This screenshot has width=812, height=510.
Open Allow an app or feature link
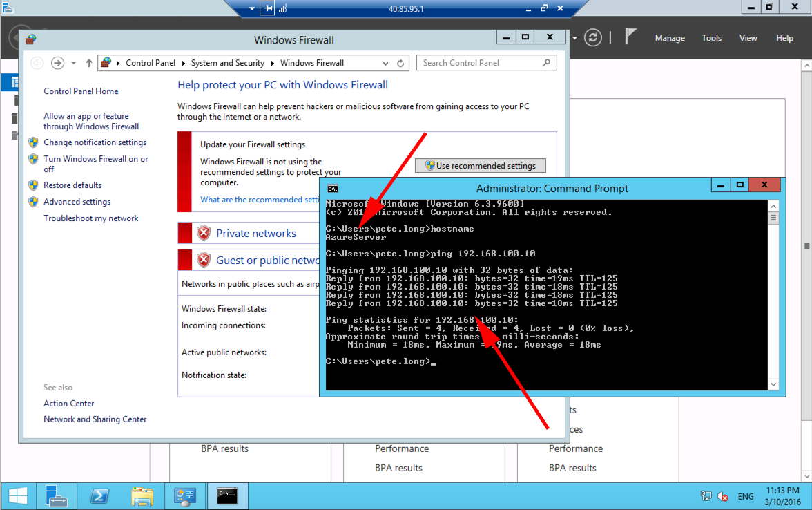click(91, 122)
